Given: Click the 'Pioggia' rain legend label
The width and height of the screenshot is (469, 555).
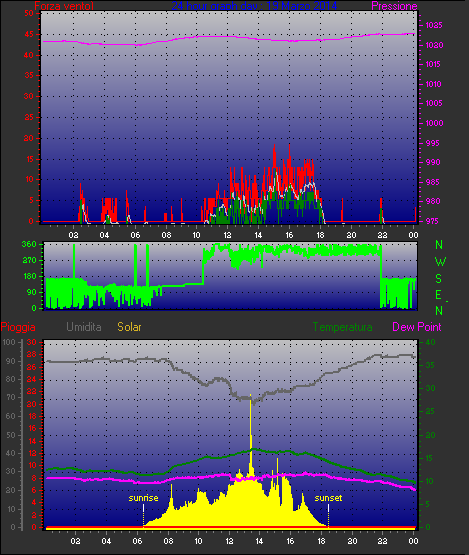Looking at the screenshot, I should pos(18,327).
